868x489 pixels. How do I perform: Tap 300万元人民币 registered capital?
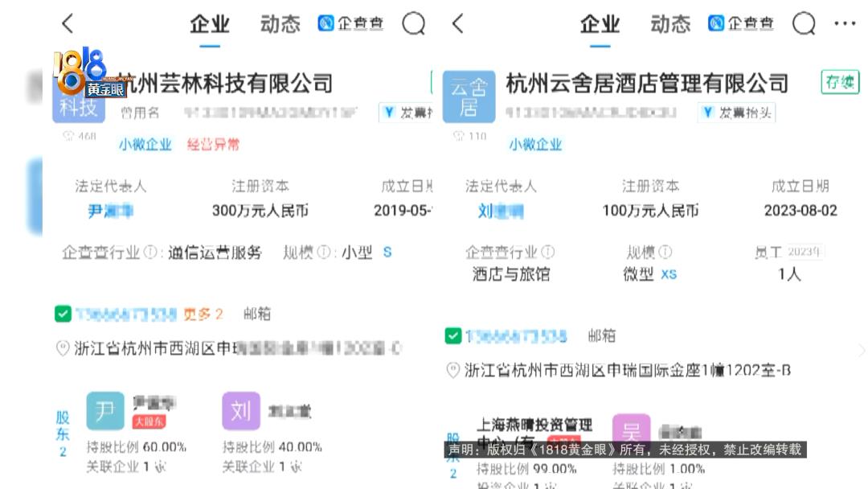(x=260, y=211)
